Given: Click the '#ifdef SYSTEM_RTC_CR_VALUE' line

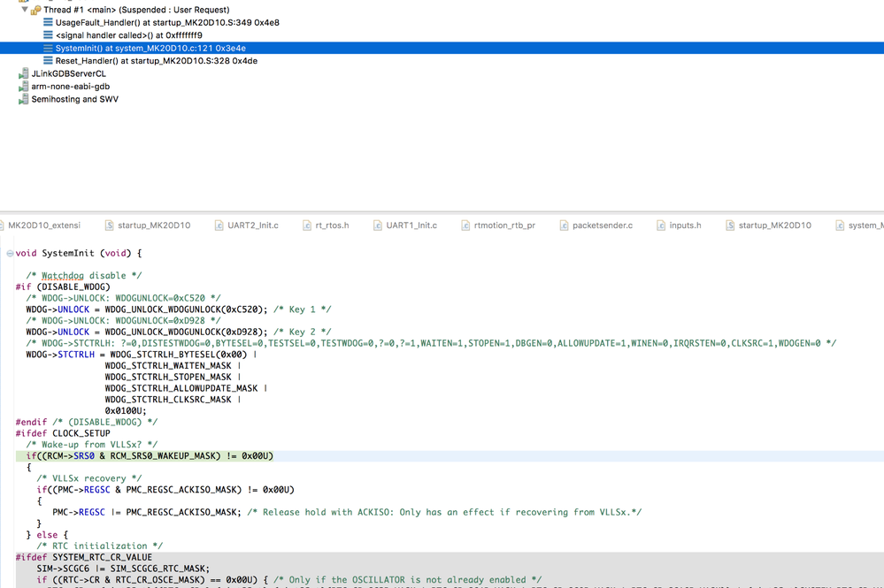Looking at the screenshot, I should coord(83,557).
